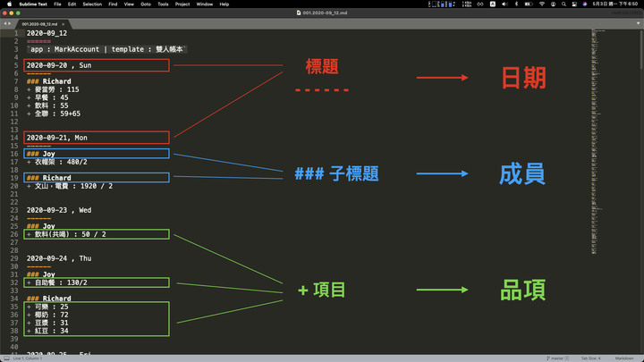Open the Selection menu
Viewport: 644px width, 362px height.
point(92,4)
